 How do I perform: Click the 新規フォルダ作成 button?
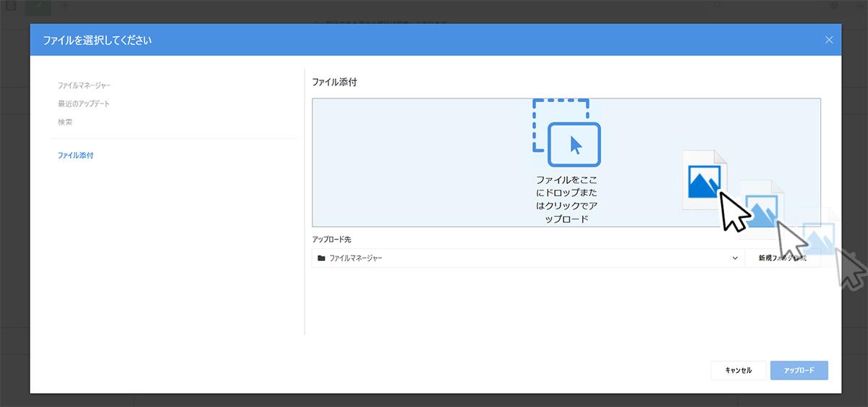coord(783,258)
